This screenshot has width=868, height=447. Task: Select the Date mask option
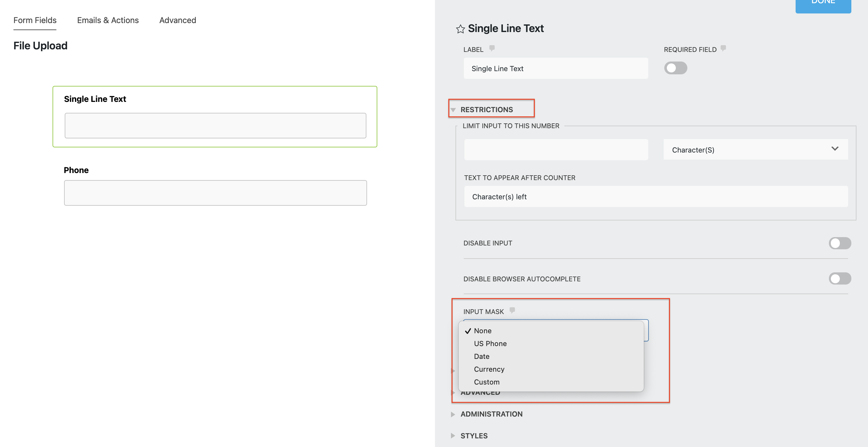pos(481,356)
